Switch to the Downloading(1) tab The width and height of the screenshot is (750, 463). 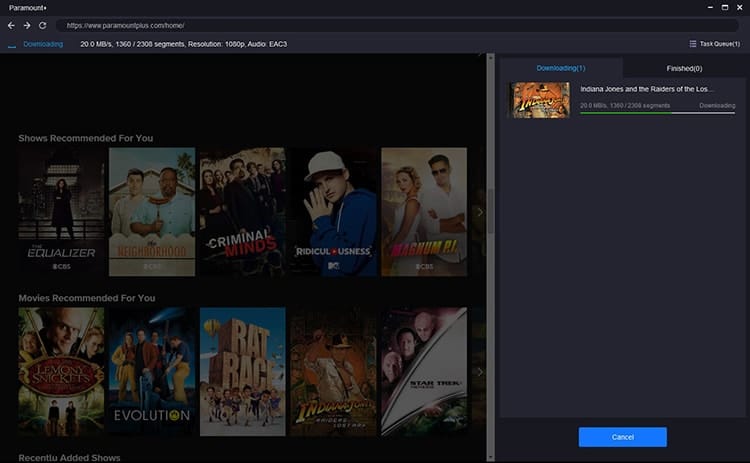(x=561, y=68)
